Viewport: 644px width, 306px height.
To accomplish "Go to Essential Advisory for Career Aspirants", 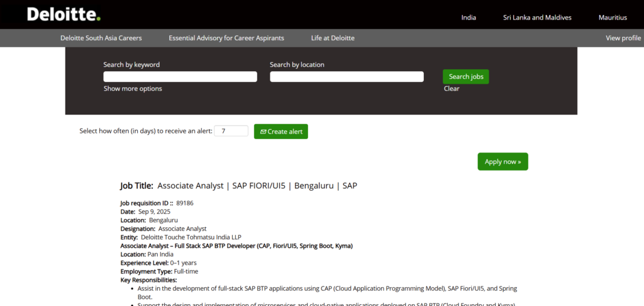I will coord(226,38).
